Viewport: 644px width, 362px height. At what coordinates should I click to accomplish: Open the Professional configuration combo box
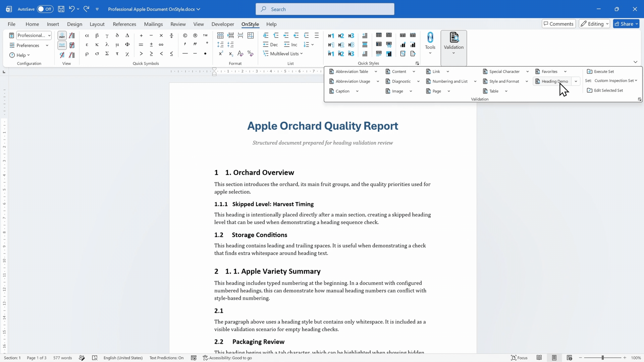click(x=34, y=35)
